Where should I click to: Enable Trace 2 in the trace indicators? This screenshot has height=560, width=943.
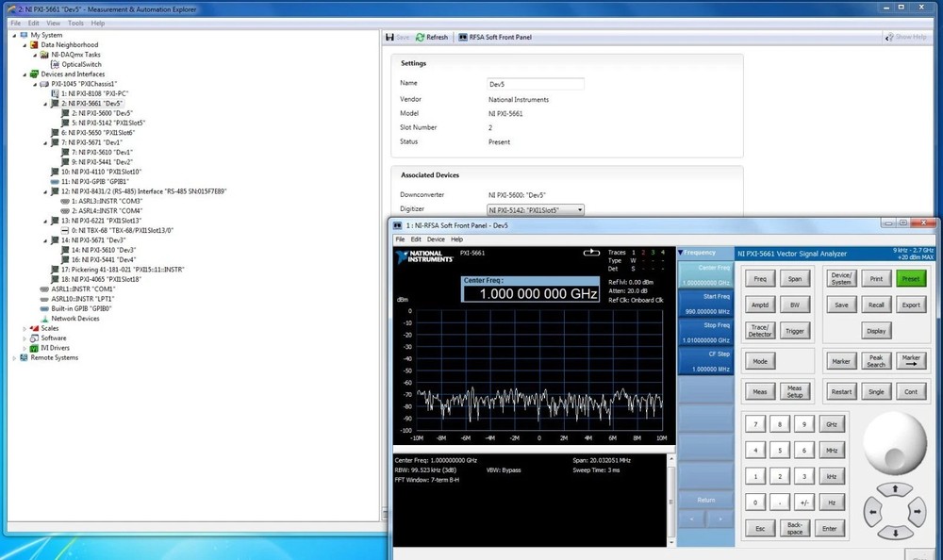point(643,253)
